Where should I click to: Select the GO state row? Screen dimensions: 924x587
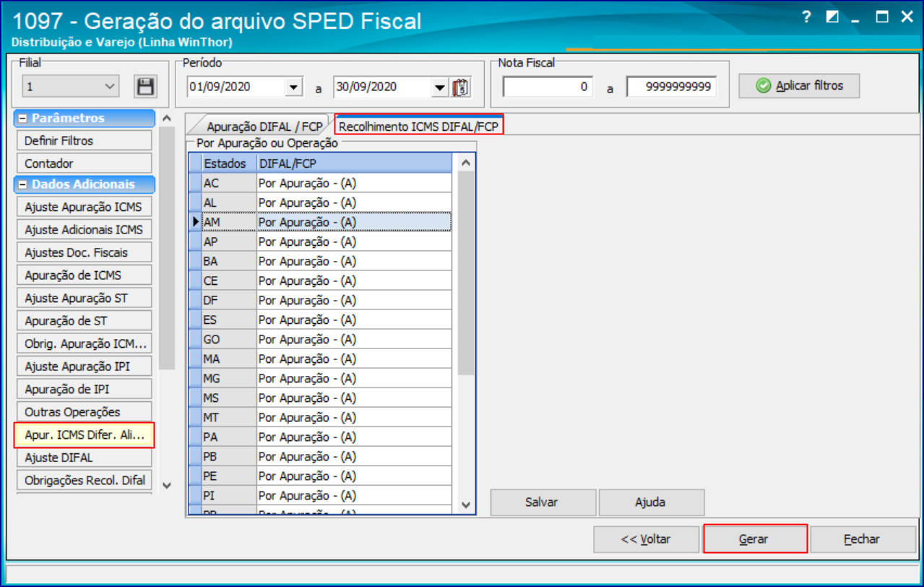pos(320,339)
